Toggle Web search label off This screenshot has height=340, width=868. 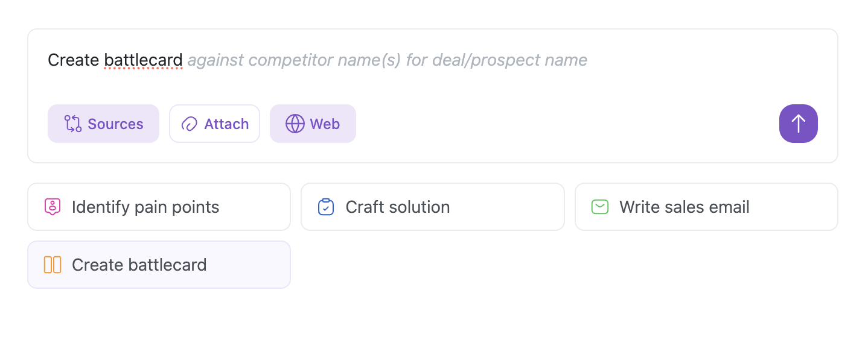click(325, 124)
